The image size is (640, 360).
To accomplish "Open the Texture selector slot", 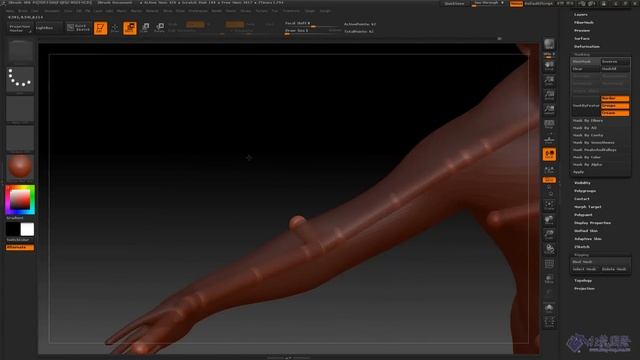I will (20, 138).
